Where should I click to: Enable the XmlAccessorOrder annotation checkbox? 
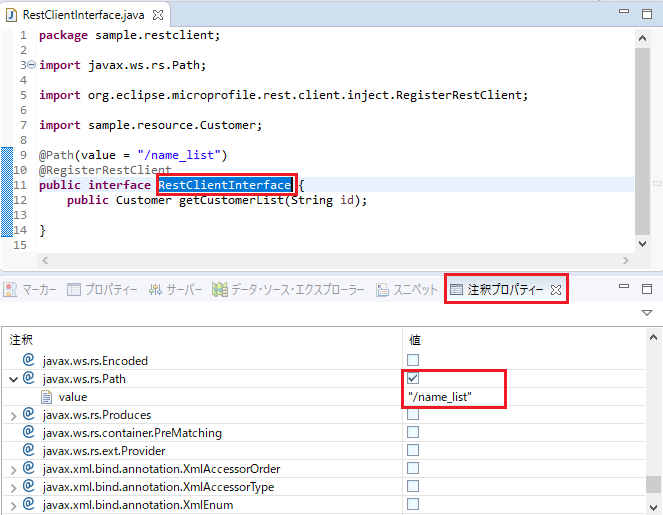(413, 468)
